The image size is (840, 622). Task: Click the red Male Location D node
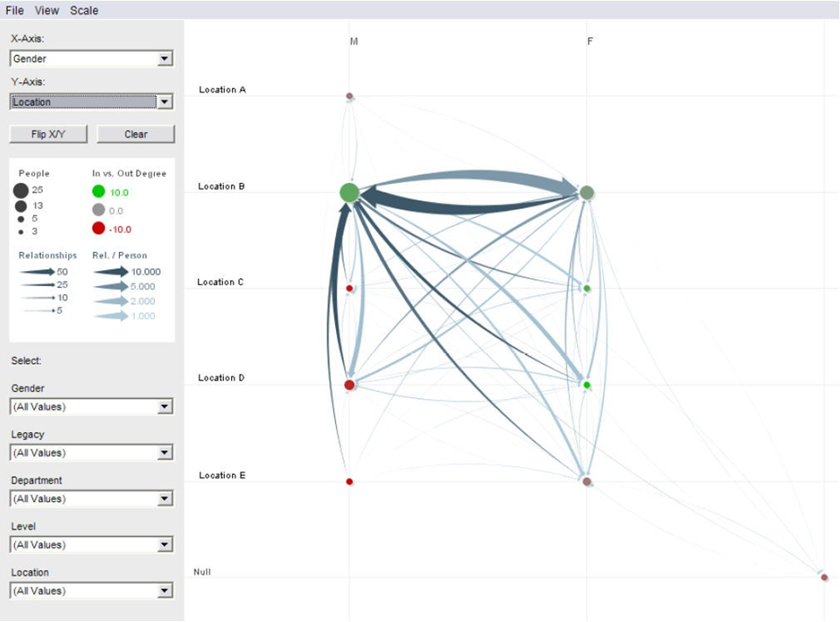click(x=349, y=385)
